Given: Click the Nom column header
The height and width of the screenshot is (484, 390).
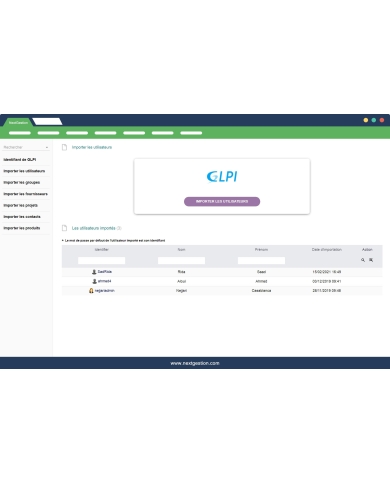Looking at the screenshot, I should 181,250.
